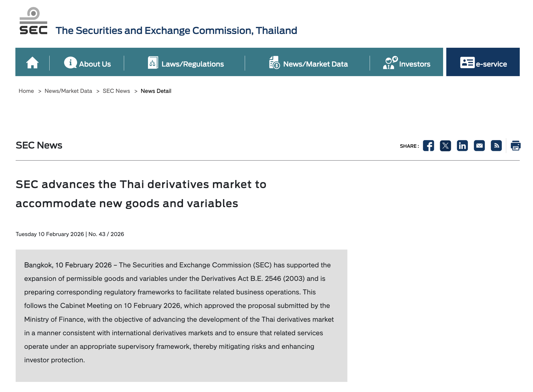Share article on LinkedIn
The image size is (533, 392).
click(462, 146)
